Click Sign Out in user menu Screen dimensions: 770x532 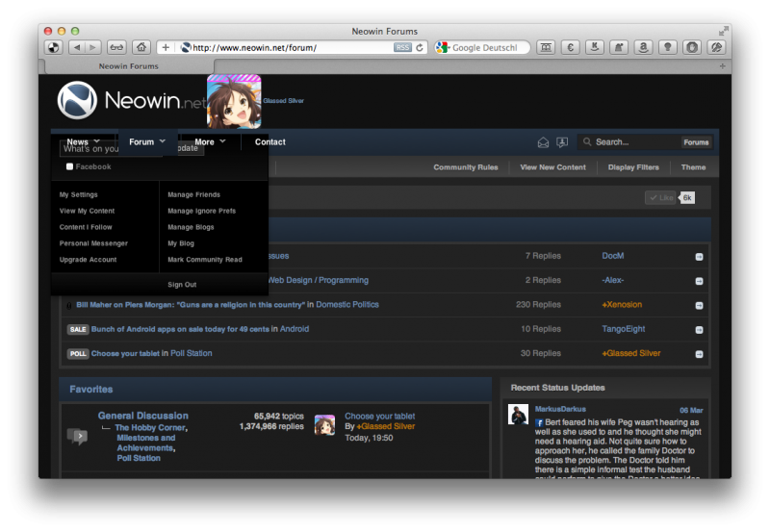[x=182, y=285]
